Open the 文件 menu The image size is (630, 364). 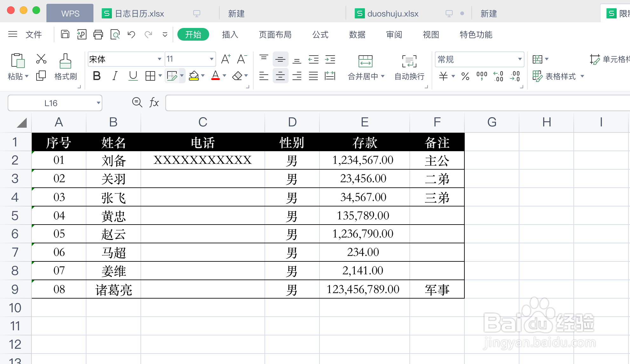(x=33, y=35)
